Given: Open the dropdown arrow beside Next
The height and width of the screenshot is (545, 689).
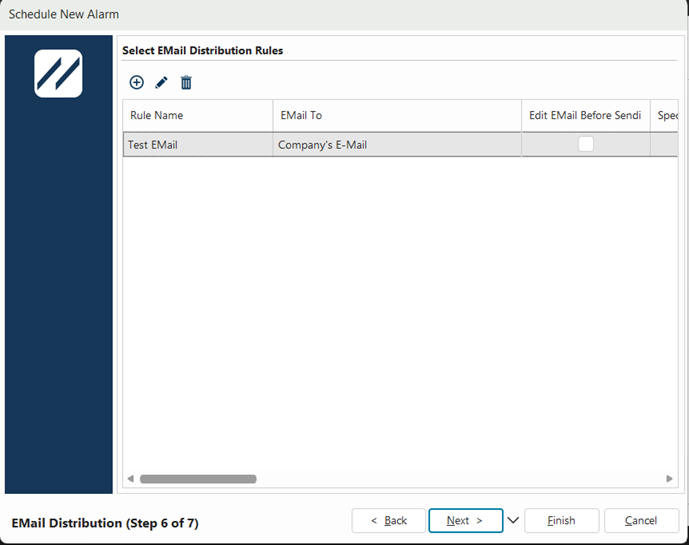Looking at the screenshot, I should 513,520.
